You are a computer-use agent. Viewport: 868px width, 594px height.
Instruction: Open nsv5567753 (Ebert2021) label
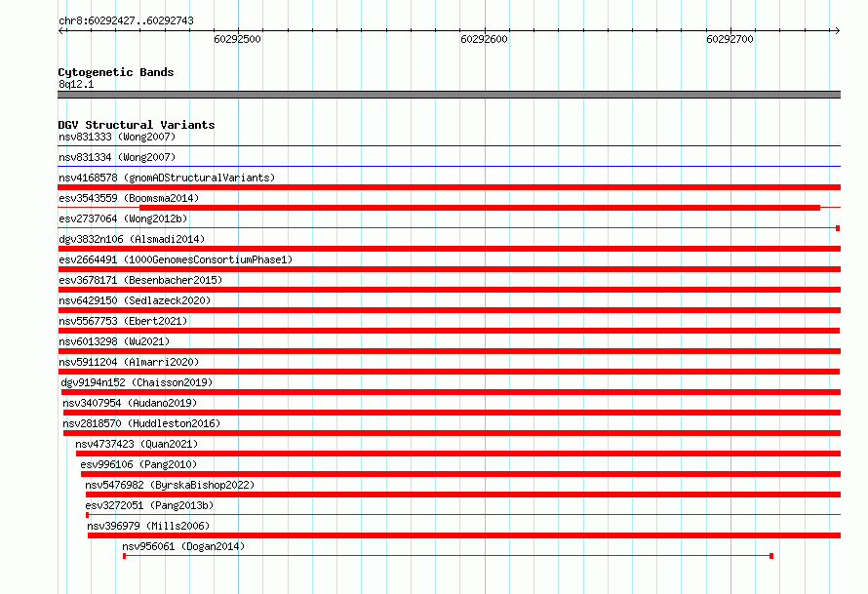tap(123, 321)
